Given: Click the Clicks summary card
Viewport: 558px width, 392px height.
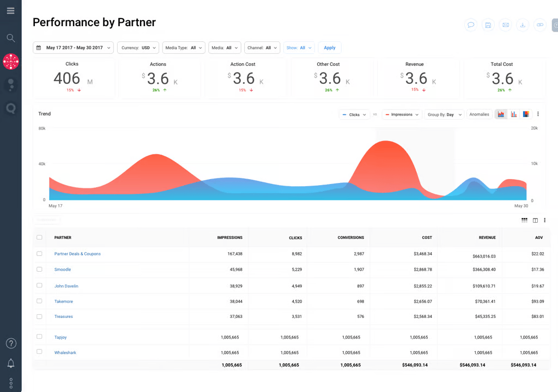Looking at the screenshot, I should [74, 78].
